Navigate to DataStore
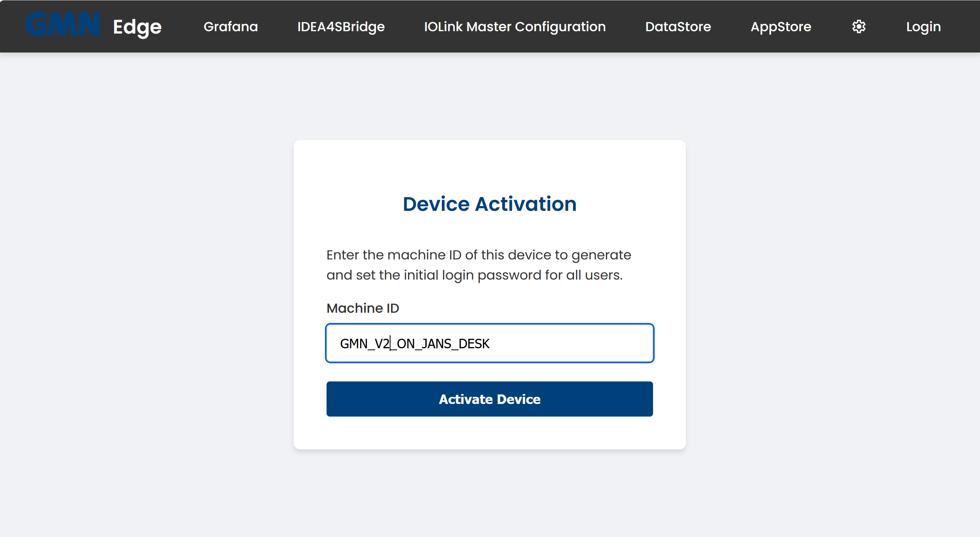Viewport: 980px width, 537px height. click(678, 26)
